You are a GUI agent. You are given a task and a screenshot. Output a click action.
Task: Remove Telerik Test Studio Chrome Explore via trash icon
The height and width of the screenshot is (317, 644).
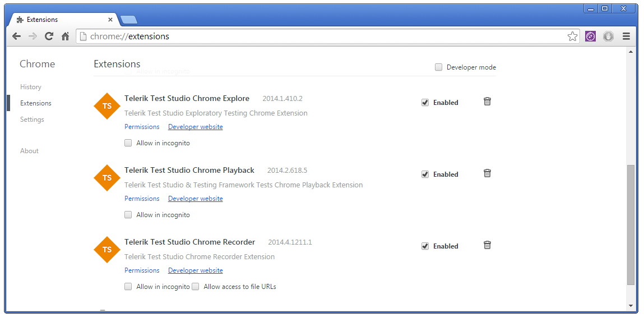(x=487, y=102)
